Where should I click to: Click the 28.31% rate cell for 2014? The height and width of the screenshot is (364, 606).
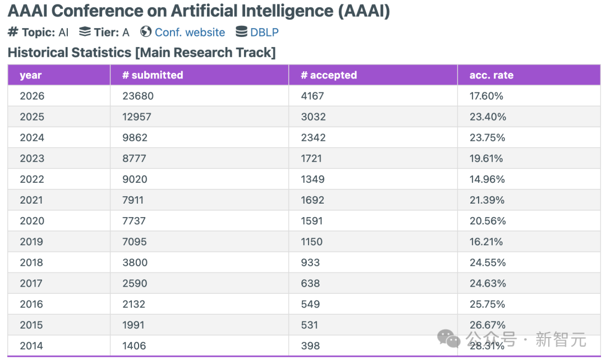click(486, 346)
